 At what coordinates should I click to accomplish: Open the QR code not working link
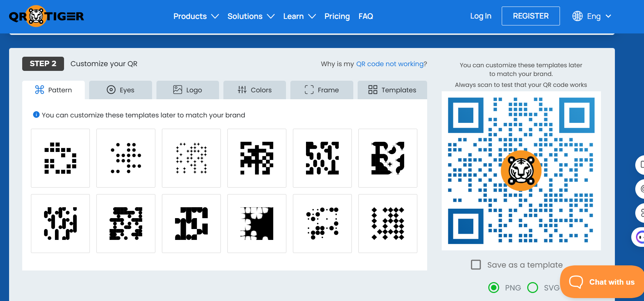click(x=390, y=64)
